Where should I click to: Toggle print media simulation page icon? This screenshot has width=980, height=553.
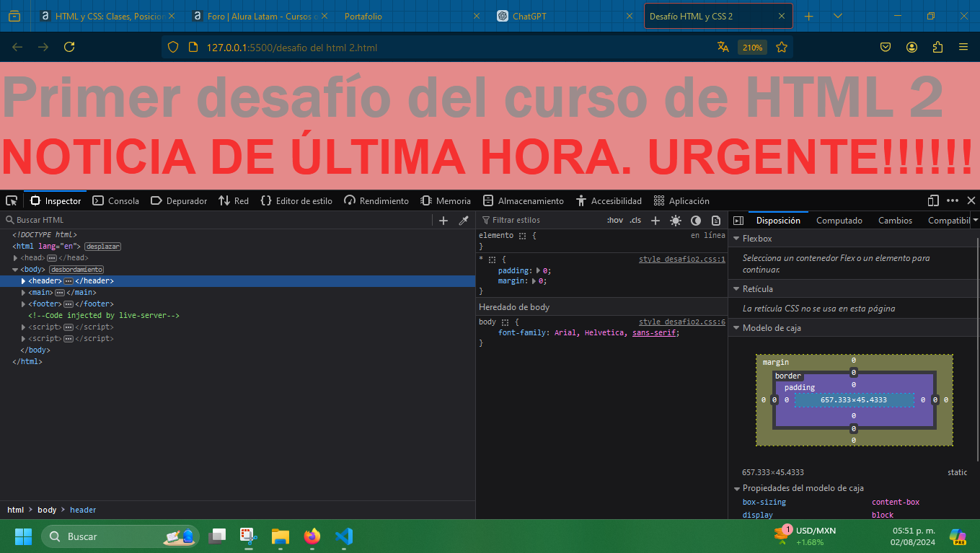tap(716, 220)
